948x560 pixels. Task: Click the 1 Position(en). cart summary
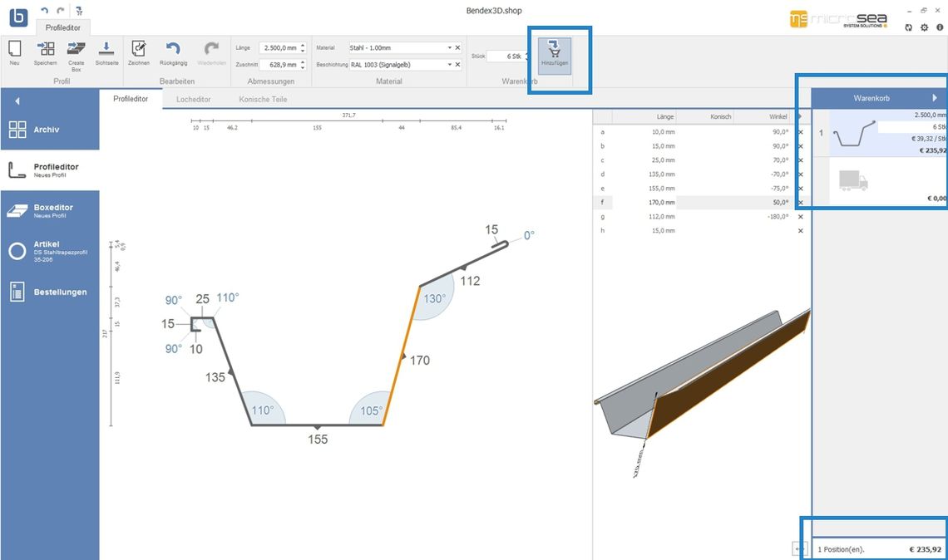pyautogui.click(x=841, y=550)
